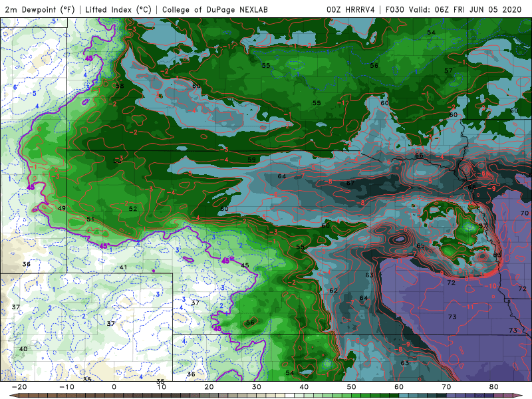The width and height of the screenshot is (532, 399).
Task: Click the '00Z HRRRV4' model run label
Action: coord(350,9)
